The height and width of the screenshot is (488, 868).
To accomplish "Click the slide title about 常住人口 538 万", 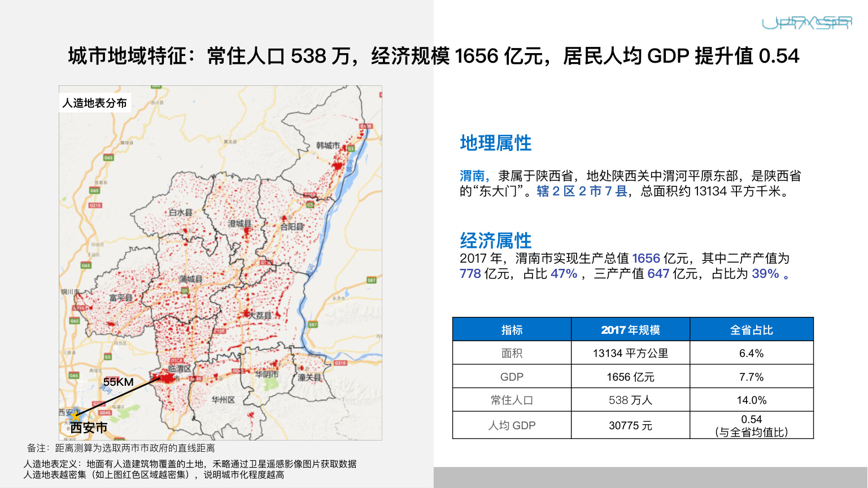I will pyautogui.click(x=434, y=56).
